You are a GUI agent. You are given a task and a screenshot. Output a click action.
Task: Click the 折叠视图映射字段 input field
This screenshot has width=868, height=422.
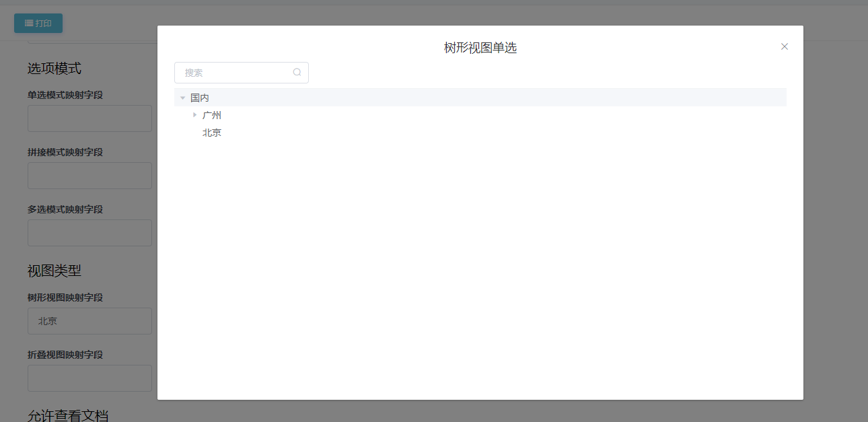click(89, 378)
